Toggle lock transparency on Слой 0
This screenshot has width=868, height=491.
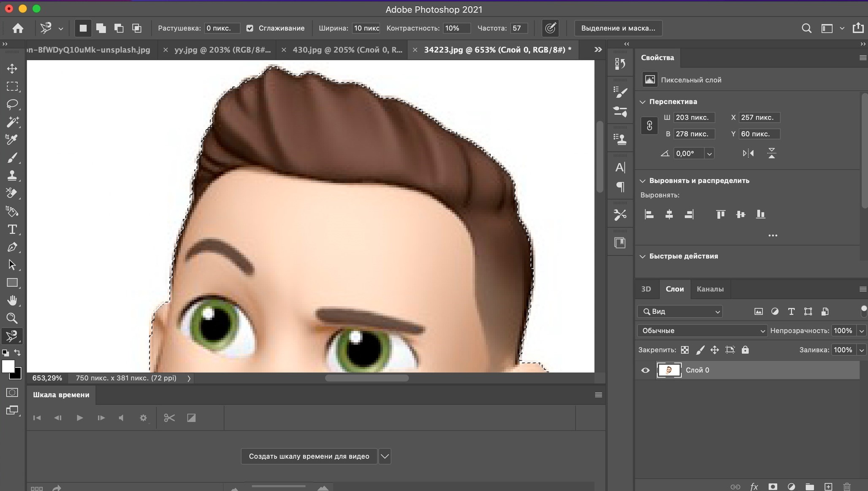click(685, 350)
